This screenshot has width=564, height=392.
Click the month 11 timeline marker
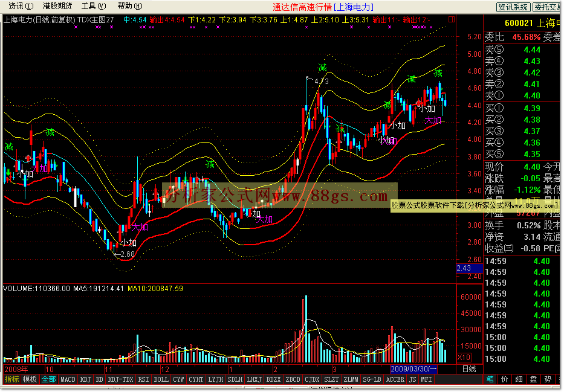pyautogui.click(x=109, y=370)
